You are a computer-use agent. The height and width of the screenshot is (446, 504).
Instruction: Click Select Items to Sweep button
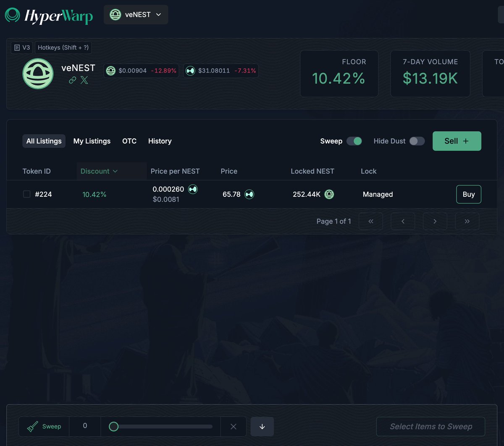click(431, 426)
